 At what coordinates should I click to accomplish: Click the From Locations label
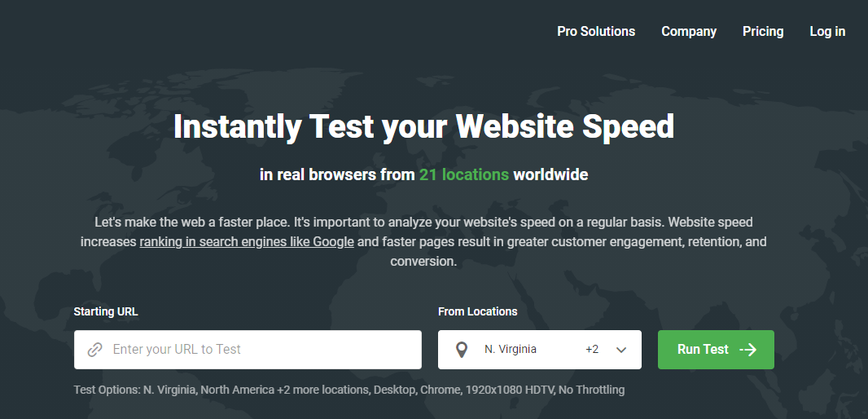478,311
